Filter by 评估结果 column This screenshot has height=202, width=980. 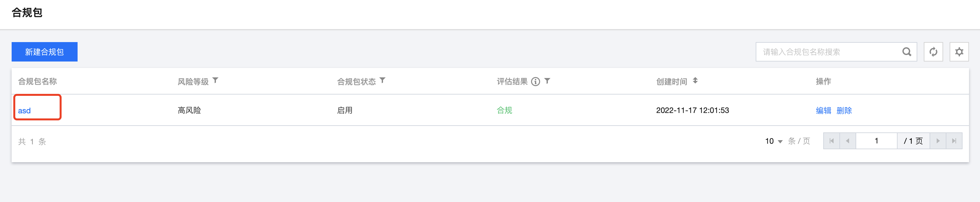tap(548, 81)
